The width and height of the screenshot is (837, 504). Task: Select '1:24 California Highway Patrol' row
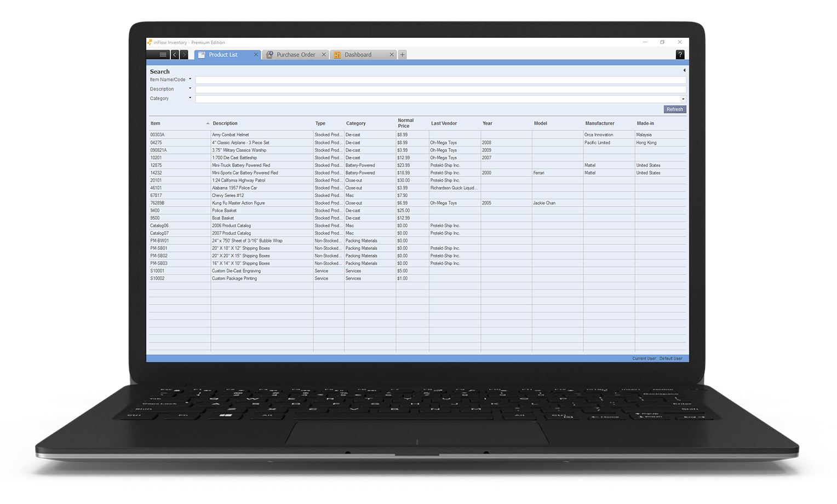(417, 180)
